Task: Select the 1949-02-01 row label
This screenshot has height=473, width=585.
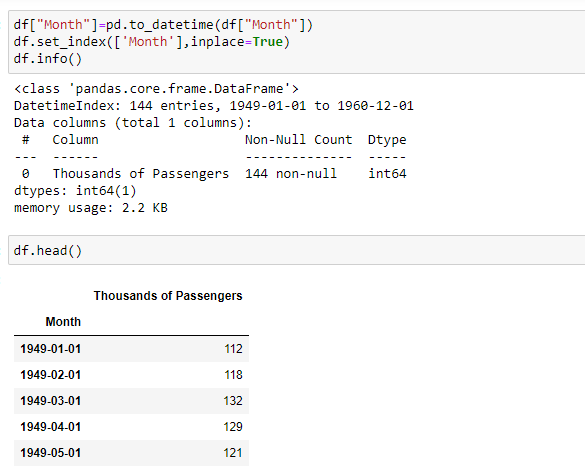Action: [x=51, y=375]
